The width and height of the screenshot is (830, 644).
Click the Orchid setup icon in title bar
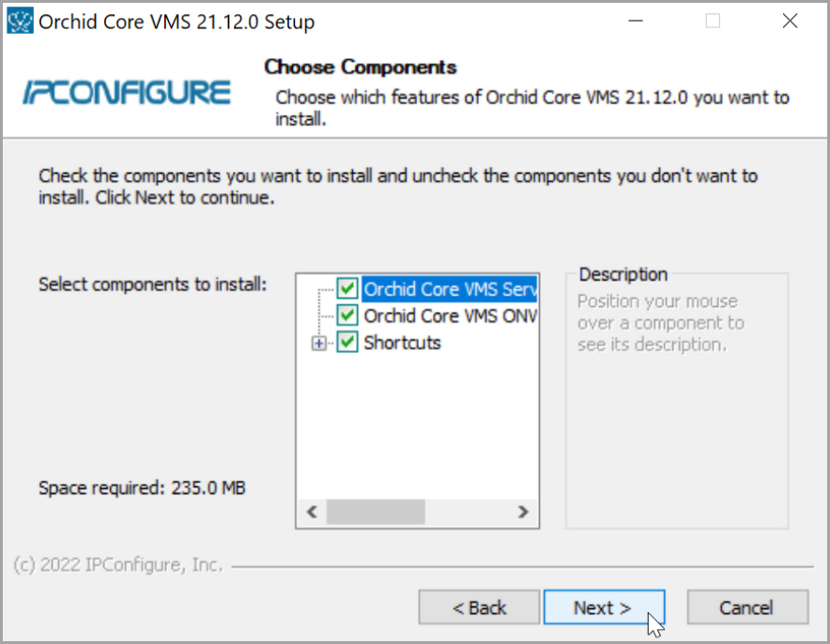(x=20, y=21)
